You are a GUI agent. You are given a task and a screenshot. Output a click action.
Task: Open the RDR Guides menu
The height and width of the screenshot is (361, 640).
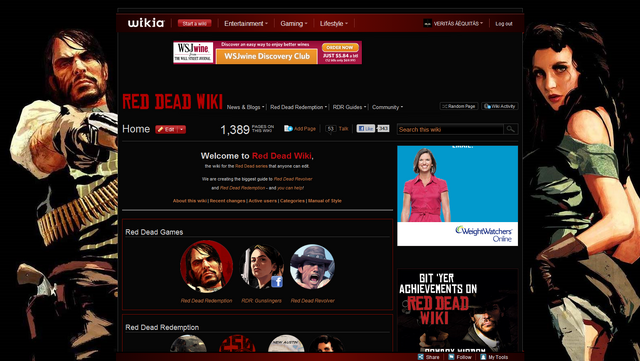point(349,107)
